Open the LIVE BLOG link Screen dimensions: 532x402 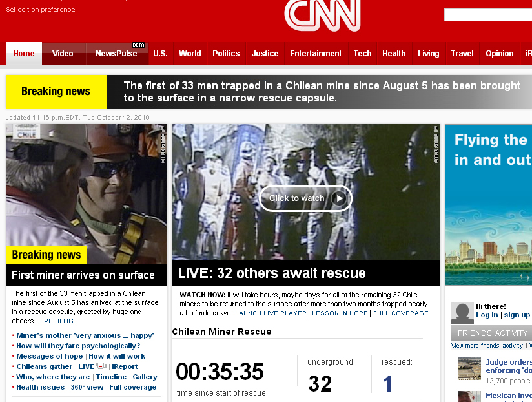(56, 321)
